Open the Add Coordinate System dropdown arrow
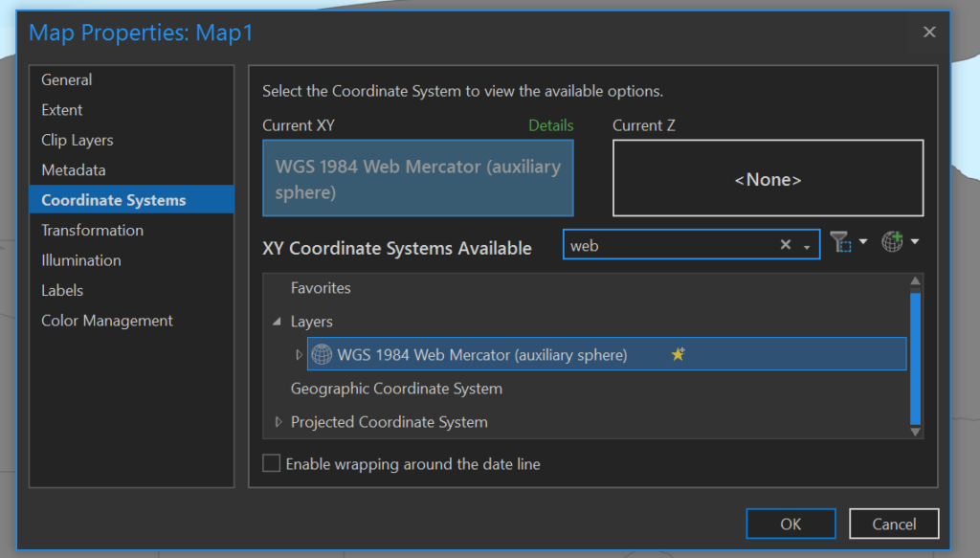This screenshot has height=558, width=980. (x=915, y=241)
